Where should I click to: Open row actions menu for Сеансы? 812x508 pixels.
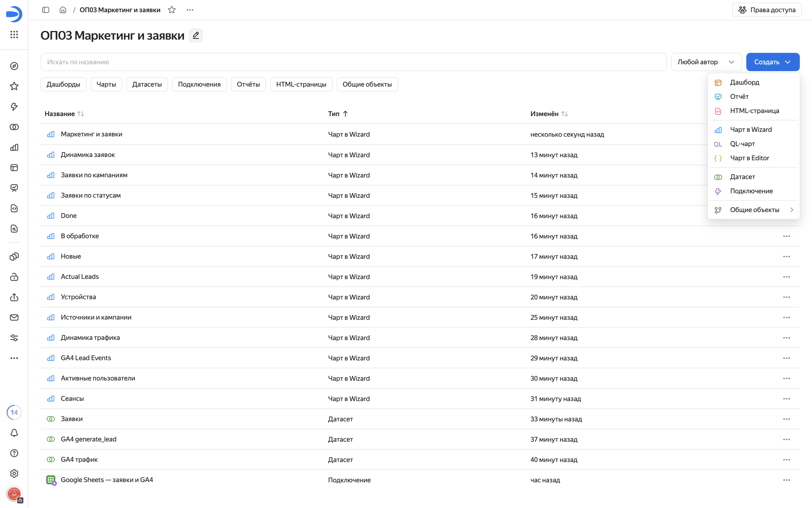[x=786, y=399]
